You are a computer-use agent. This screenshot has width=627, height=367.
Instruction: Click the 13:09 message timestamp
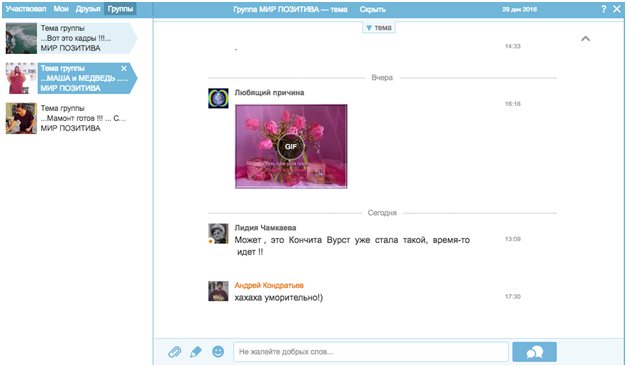click(513, 239)
